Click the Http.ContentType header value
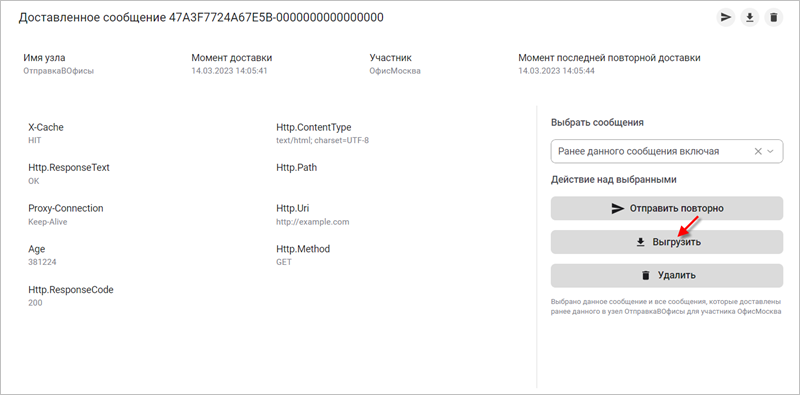 coord(322,140)
